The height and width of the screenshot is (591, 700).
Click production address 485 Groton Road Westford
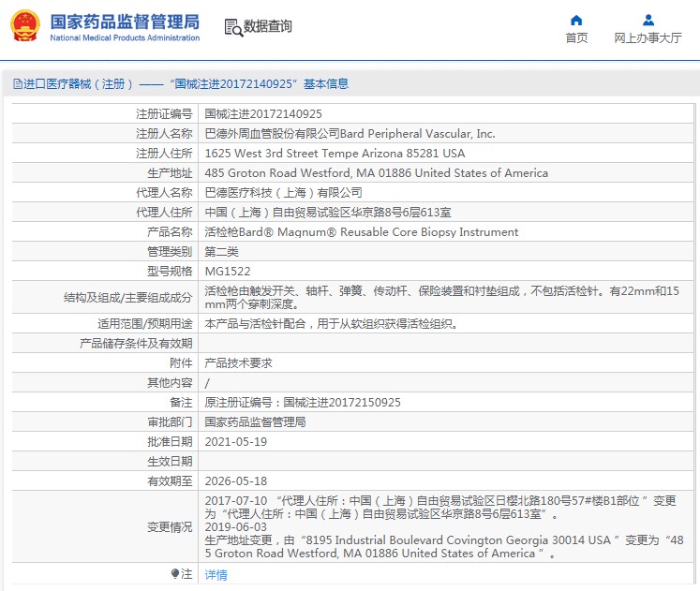point(377,173)
